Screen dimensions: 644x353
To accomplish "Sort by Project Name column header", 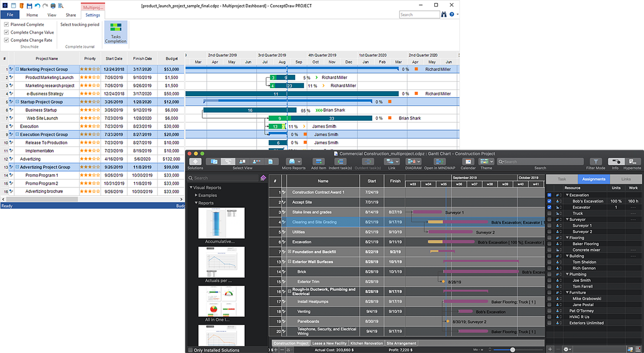I will 47,58.
